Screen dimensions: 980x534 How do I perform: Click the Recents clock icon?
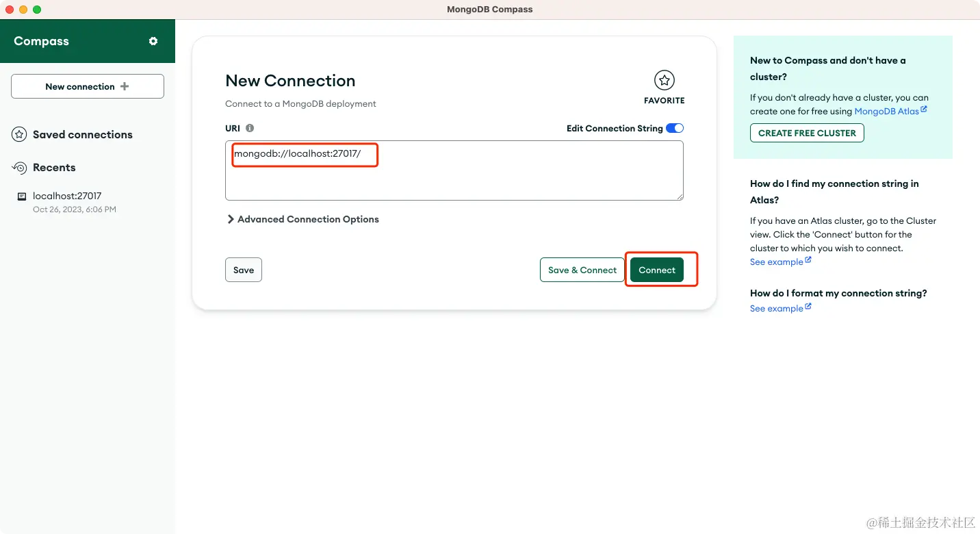click(x=19, y=168)
